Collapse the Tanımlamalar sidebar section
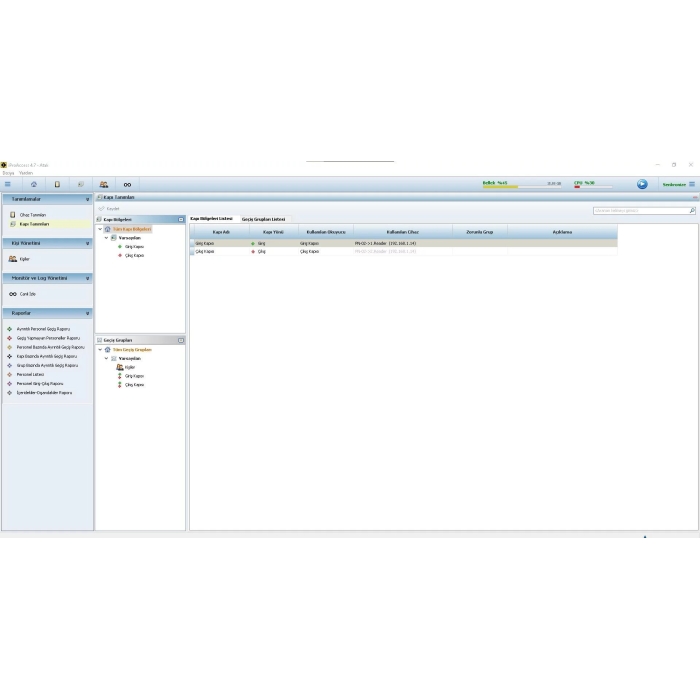This screenshot has width=700, height=700. coord(88,199)
